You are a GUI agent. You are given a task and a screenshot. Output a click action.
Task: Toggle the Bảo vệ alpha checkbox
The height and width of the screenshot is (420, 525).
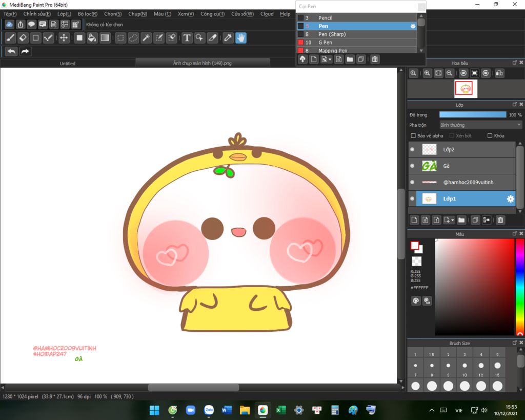413,136
